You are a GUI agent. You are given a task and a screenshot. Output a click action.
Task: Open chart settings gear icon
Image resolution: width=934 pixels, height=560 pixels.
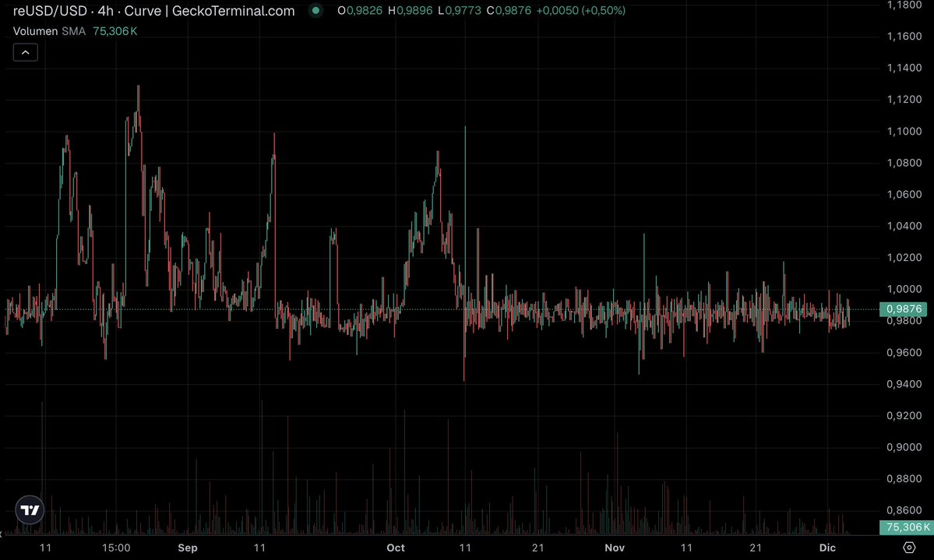[x=909, y=548]
